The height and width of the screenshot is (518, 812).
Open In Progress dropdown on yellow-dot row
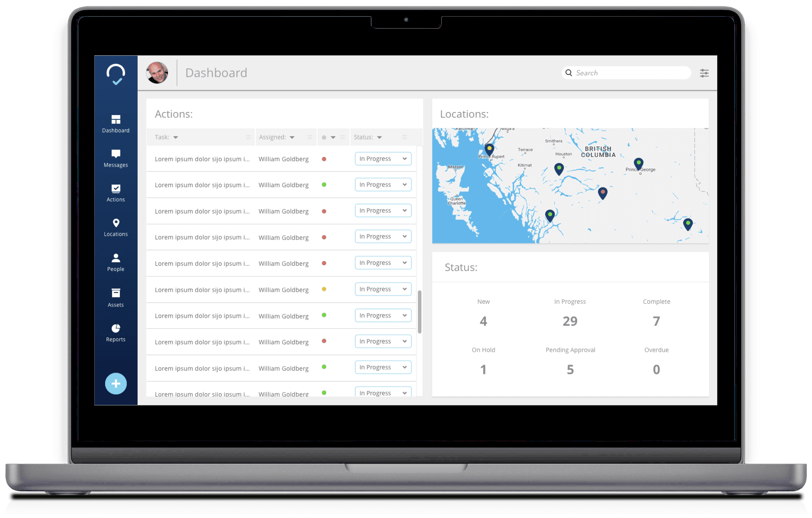click(383, 289)
